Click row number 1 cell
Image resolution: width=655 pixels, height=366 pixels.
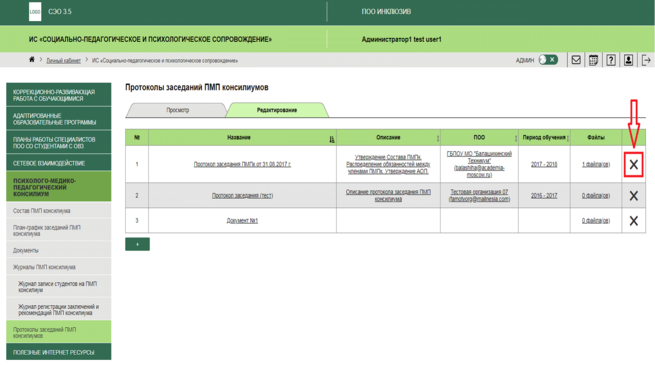point(137,164)
